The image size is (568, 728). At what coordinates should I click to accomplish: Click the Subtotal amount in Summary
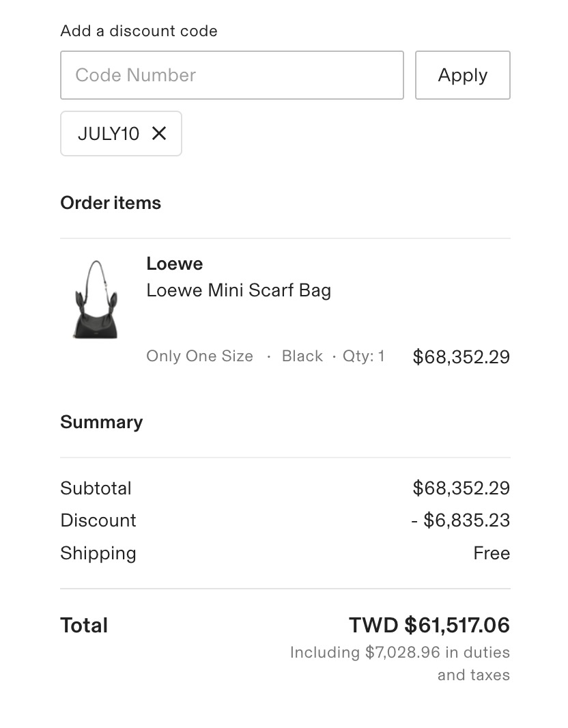[461, 488]
